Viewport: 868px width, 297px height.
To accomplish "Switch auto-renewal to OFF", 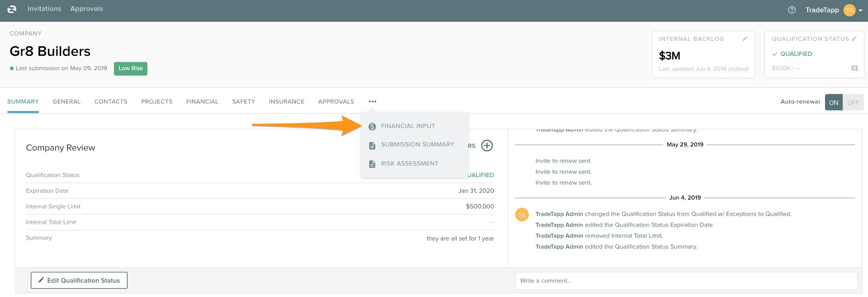I will coord(853,102).
